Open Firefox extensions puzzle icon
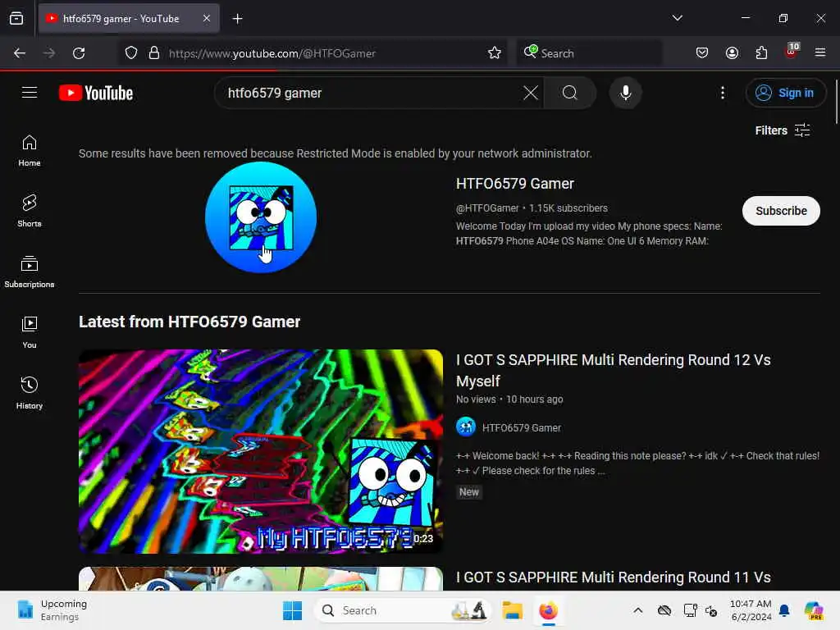Screen dimensions: 840x630 point(761,53)
